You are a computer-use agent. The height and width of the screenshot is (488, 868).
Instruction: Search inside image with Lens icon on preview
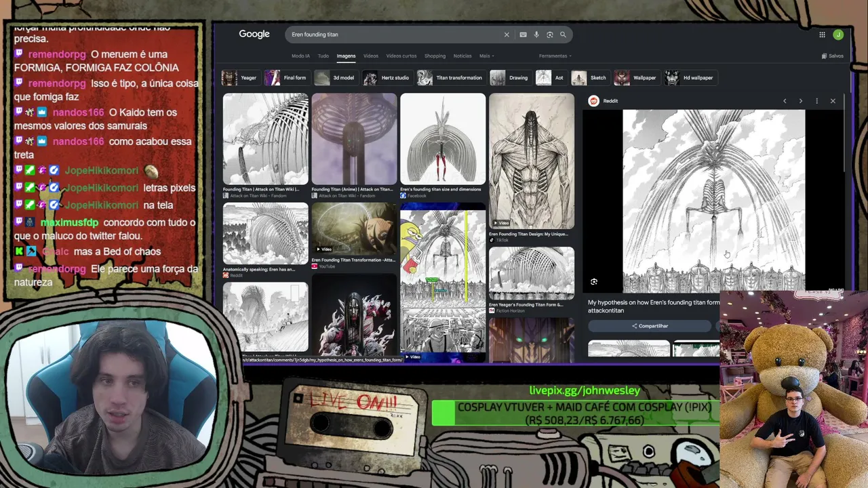(594, 282)
